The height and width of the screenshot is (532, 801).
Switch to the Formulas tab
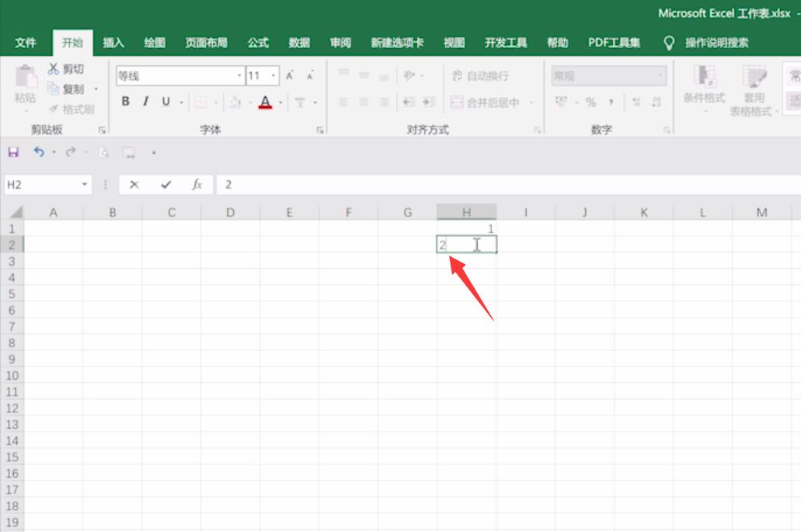point(258,43)
